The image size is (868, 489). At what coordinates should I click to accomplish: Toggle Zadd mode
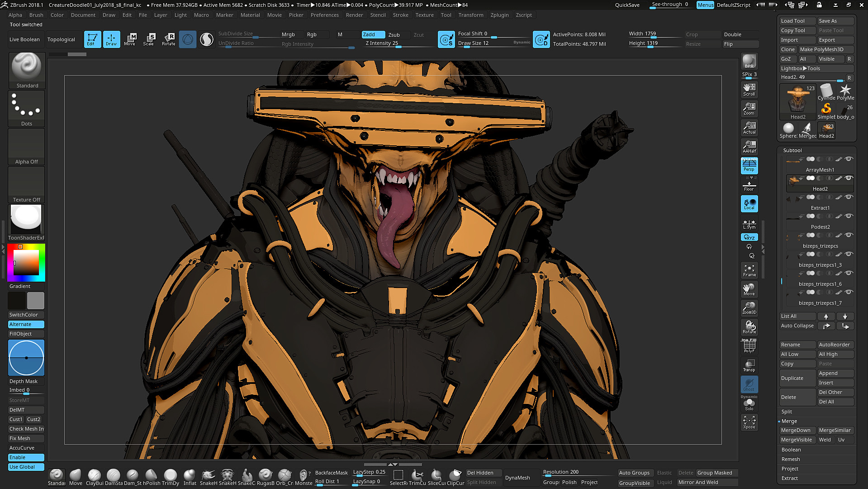pos(373,34)
